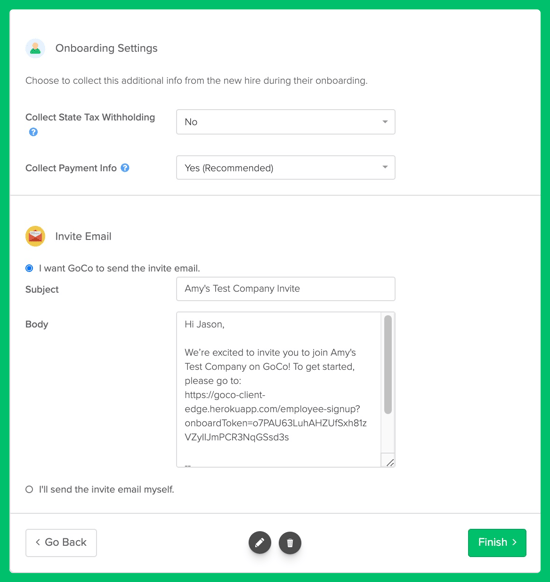This screenshot has height=582, width=550.
Task: Open Collect Payment Info help icon
Action: 125,168
